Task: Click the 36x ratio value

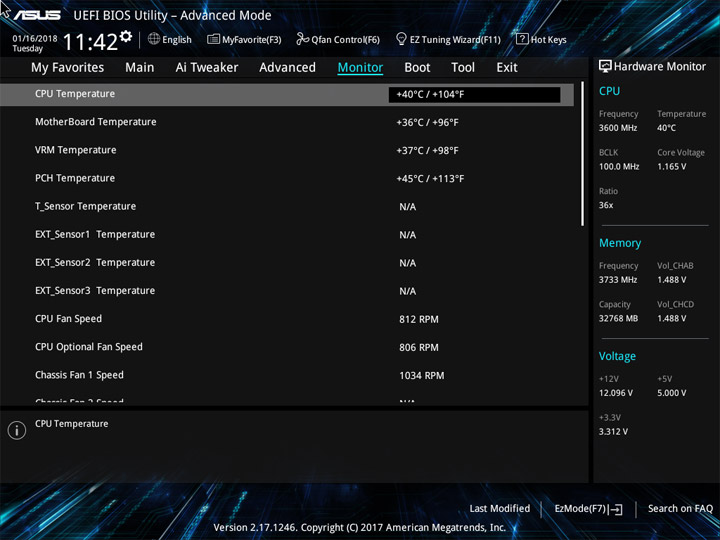Action: (606, 205)
